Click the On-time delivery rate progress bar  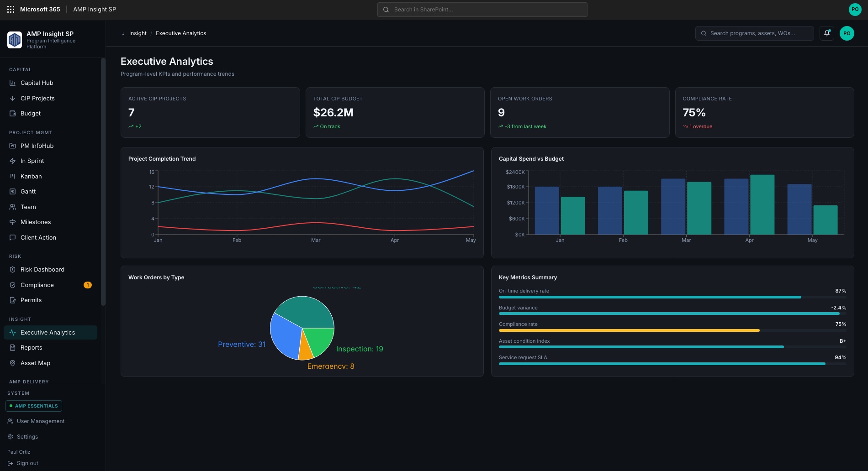click(672, 297)
